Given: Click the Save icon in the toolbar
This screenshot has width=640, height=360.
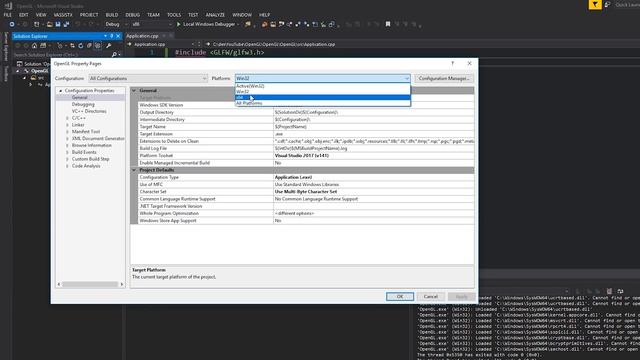Looking at the screenshot, I should tap(58, 24).
